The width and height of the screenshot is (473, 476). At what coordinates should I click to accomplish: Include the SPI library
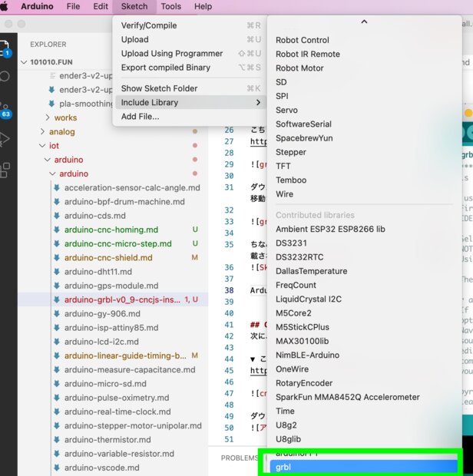(364, 96)
